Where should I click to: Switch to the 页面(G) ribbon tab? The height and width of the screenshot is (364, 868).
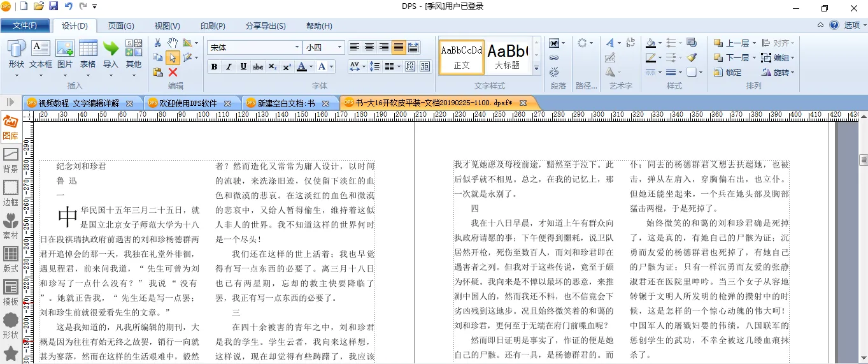click(x=121, y=26)
